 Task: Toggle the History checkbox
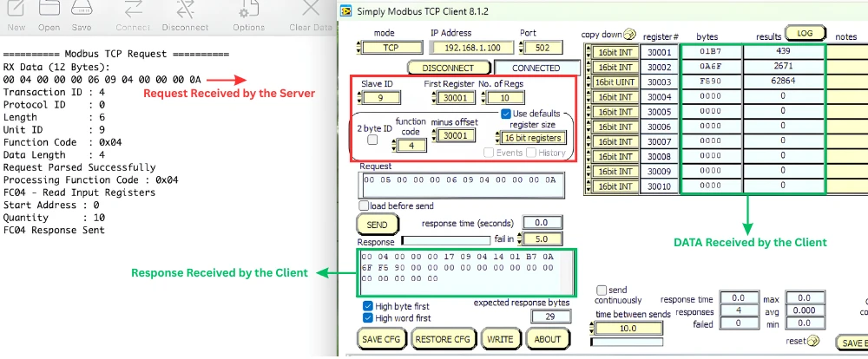tap(531, 153)
